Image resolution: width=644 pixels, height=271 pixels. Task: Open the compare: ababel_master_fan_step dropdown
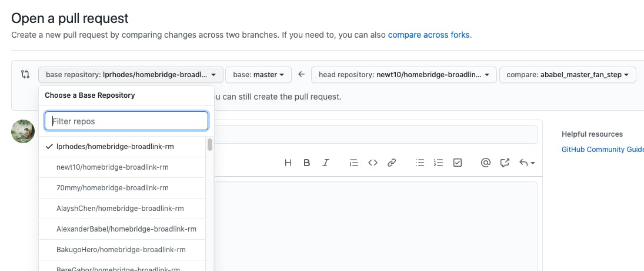568,75
